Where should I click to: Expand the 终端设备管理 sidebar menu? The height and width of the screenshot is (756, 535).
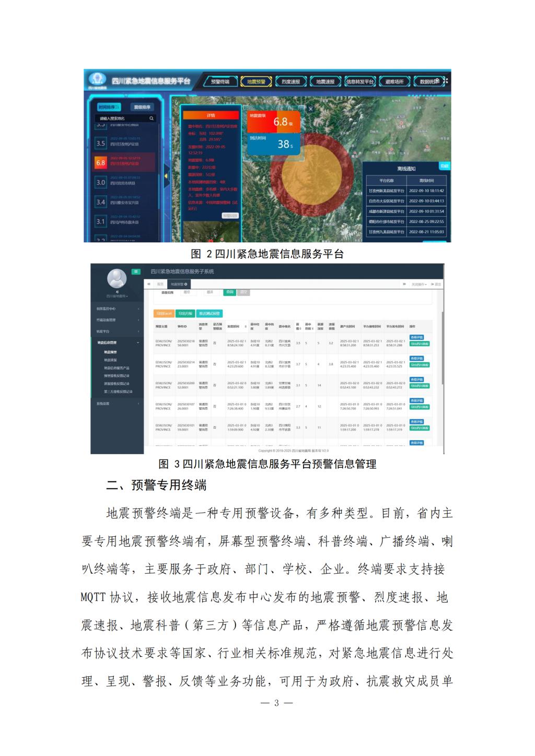[x=117, y=320]
